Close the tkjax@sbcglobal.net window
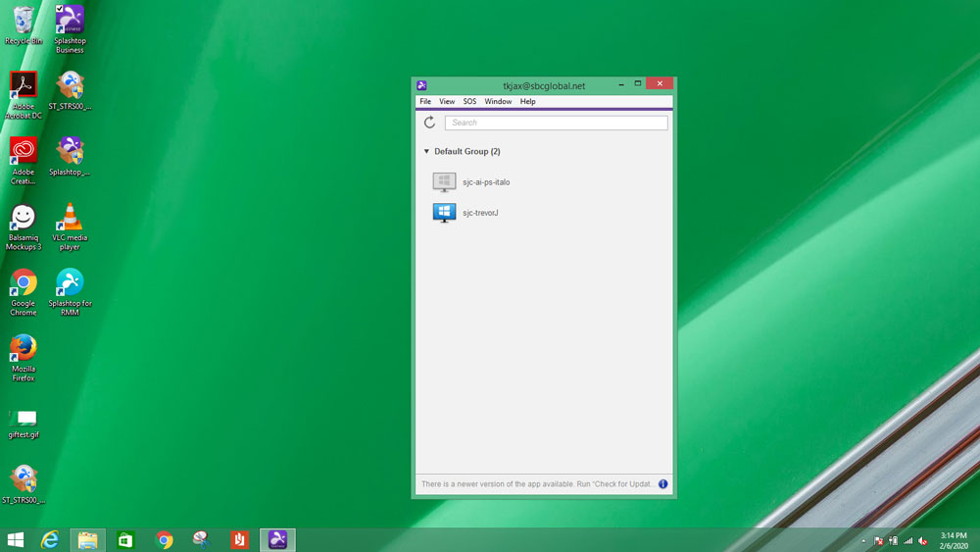This screenshot has height=552, width=980. click(x=660, y=83)
